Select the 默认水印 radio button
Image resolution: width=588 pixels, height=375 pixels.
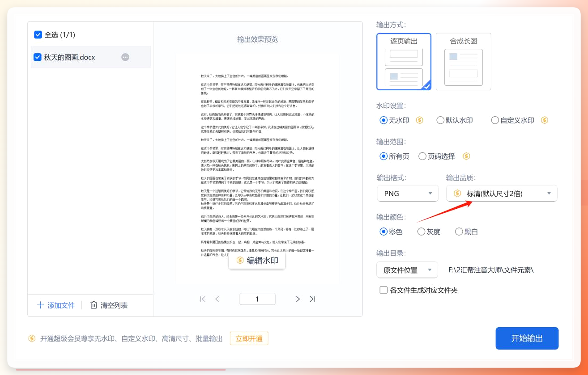(x=440, y=120)
